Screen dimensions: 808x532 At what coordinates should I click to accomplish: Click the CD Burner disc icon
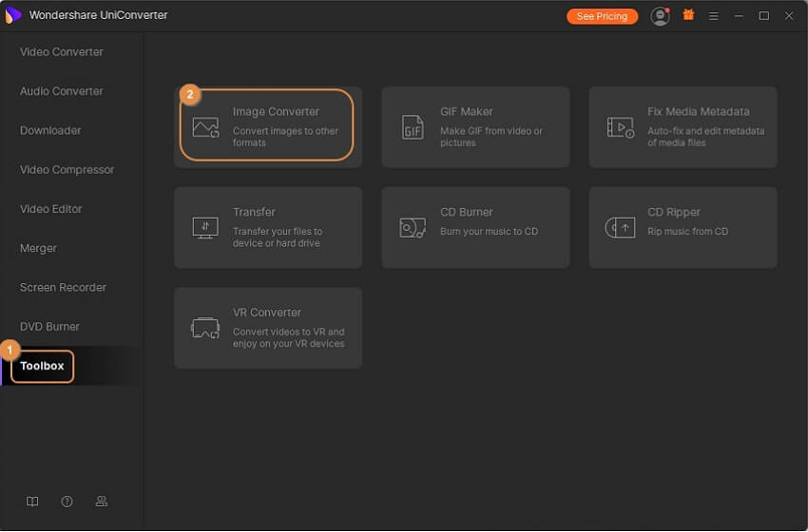point(413,227)
